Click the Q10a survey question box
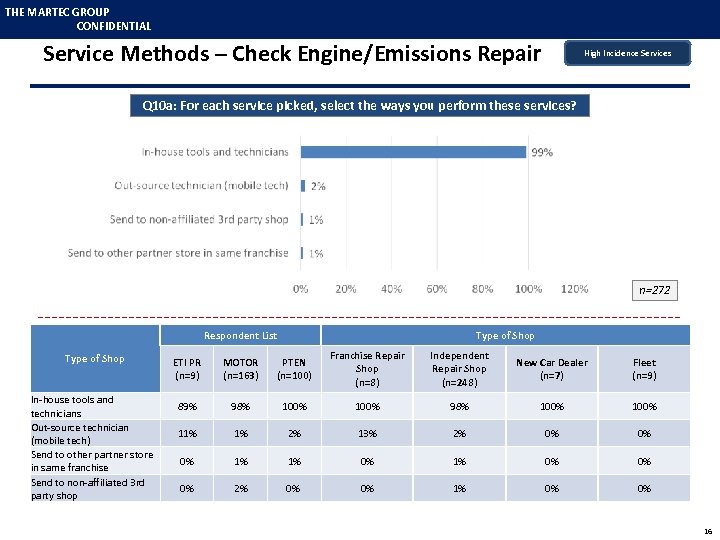 click(x=360, y=105)
